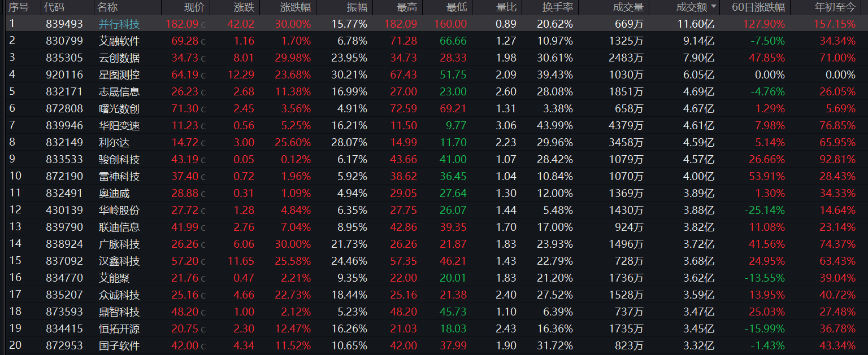Select stock 鼎智科技
This screenshot has height=355, width=868.
(x=119, y=312)
